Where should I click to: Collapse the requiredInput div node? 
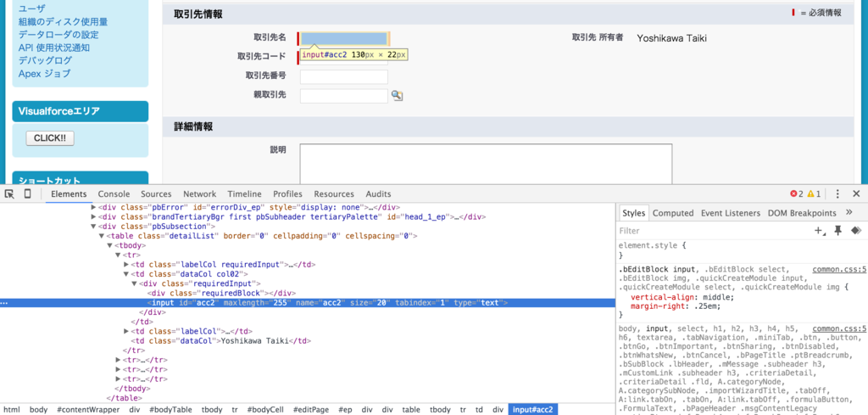click(x=134, y=283)
